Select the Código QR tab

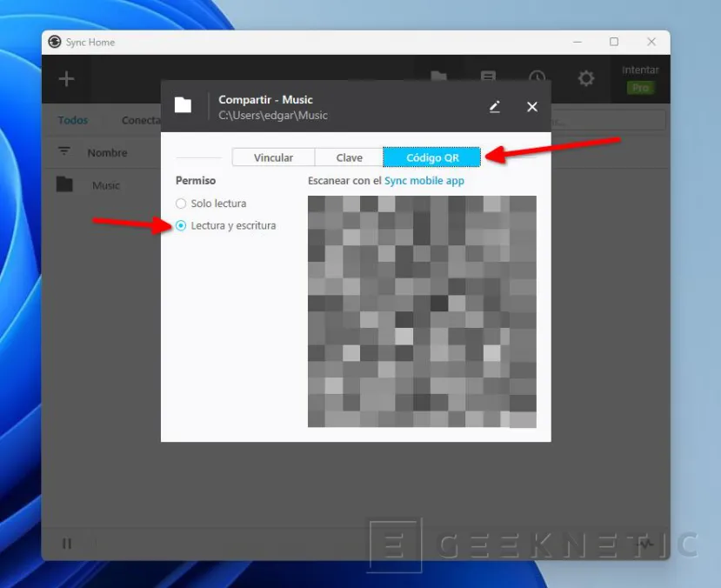(431, 157)
